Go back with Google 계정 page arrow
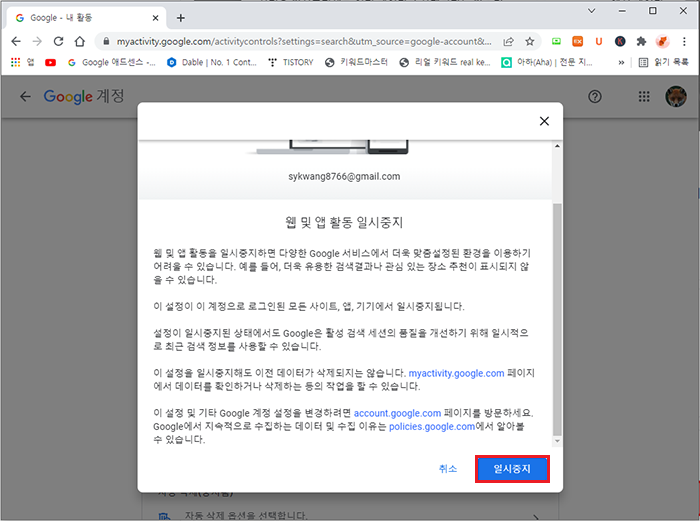Screen dimensions: 700x521 pos(25,96)
